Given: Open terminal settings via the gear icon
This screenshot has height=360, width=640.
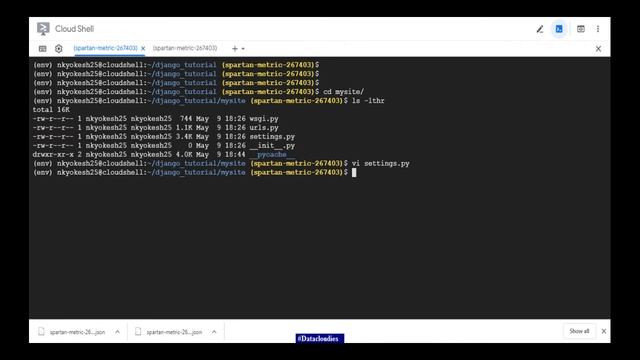Looking at the screenshot, I should click(x=59, y=49).
